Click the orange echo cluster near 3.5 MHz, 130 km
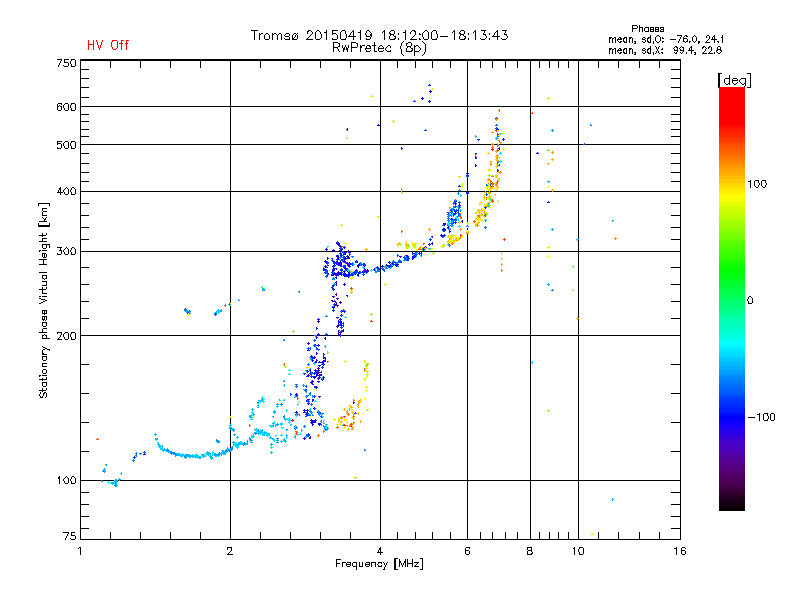The width and height of the screenshot is (800, 600). (x=348, y=417)
